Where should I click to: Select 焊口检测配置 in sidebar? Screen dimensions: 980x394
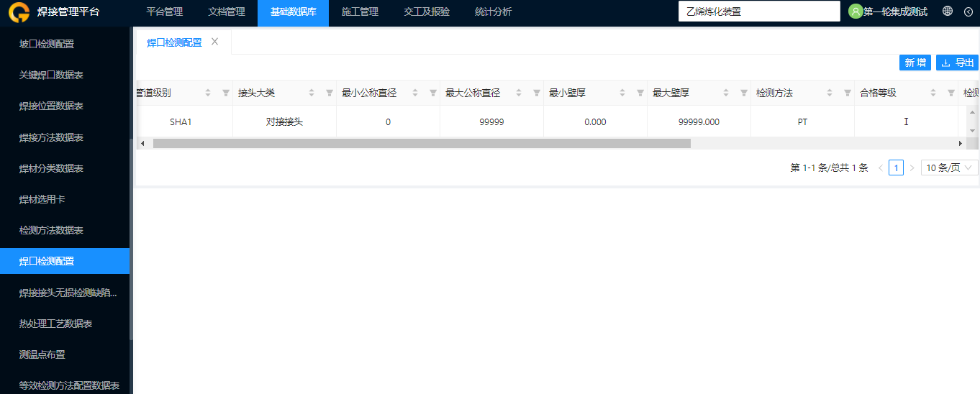(x=65, y=261)
